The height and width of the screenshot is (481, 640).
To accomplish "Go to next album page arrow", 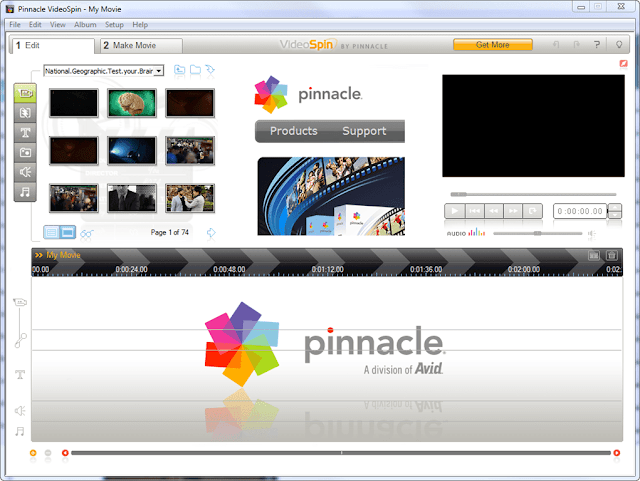I will point(211,233).
